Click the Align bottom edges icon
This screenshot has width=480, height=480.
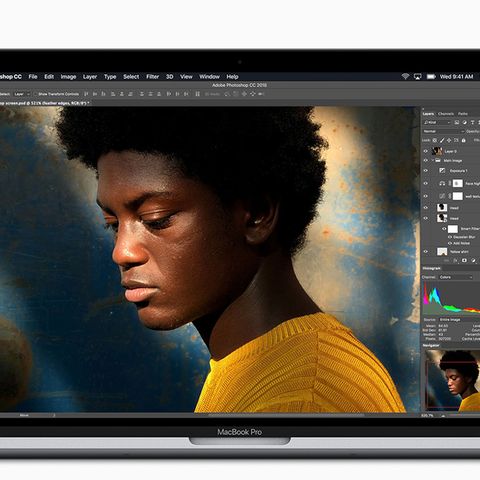click(x=103, y=94)
